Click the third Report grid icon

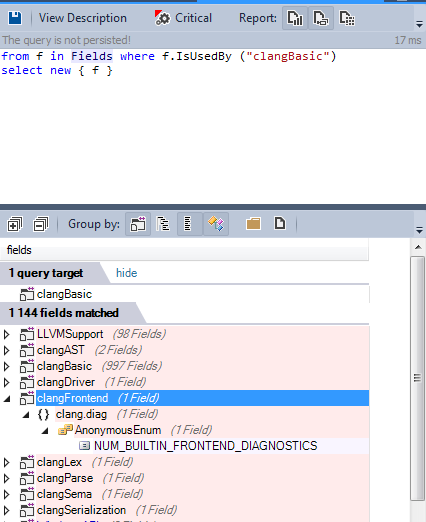[347, 18]
